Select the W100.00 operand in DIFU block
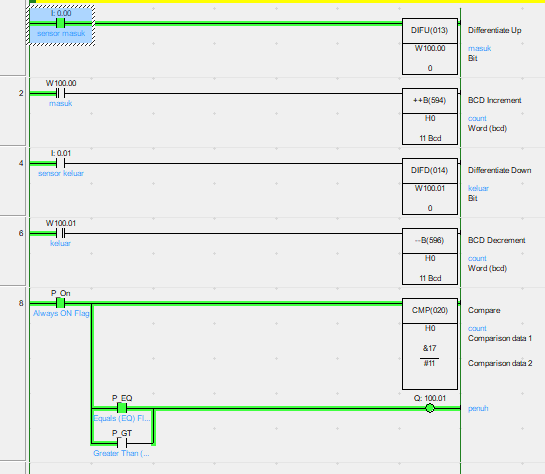Screen dimensions: 545x474 (430, 48)
